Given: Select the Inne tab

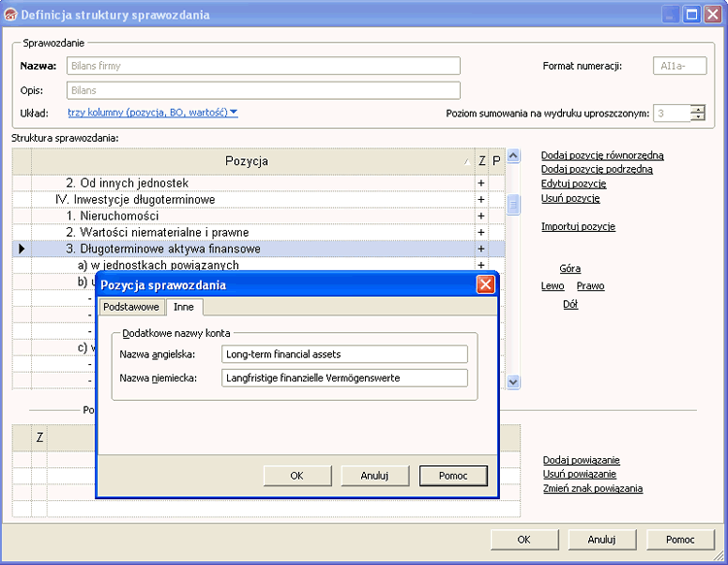Looking at the screenshot, I should click(x=183, y=307).
